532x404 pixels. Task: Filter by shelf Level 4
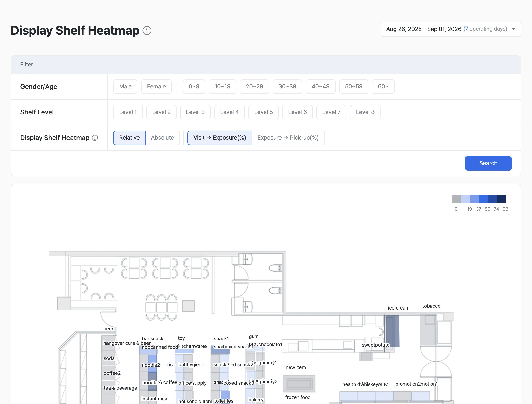coord(229,112)
